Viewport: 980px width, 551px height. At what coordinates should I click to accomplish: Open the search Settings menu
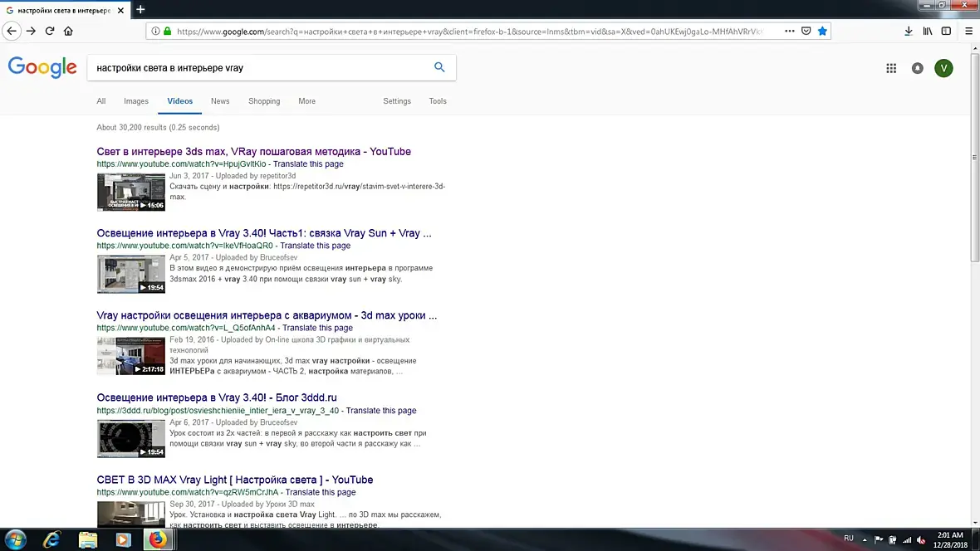click(397, 101)
